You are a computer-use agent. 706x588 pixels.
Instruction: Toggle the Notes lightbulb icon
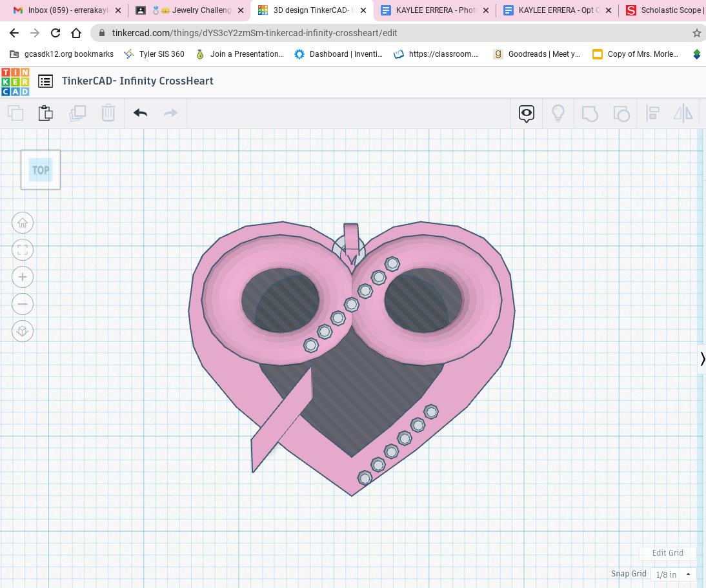(558, 114)
